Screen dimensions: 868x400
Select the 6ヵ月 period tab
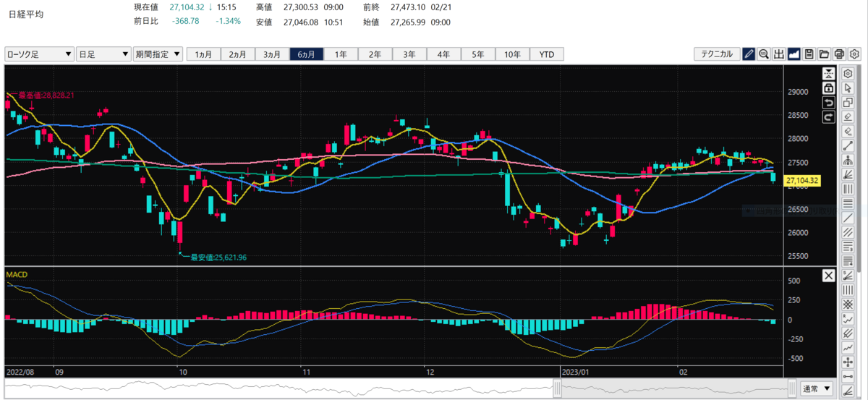coord(307,54)
